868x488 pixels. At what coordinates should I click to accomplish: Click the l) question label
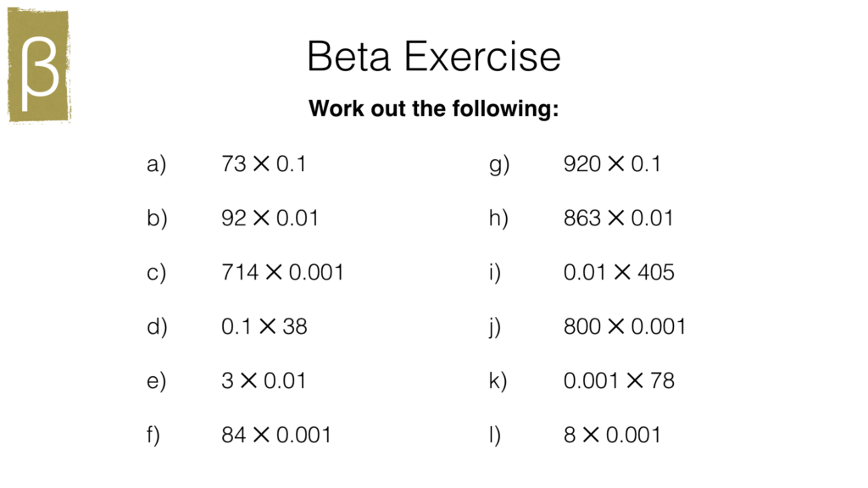(x=495, y=435)
